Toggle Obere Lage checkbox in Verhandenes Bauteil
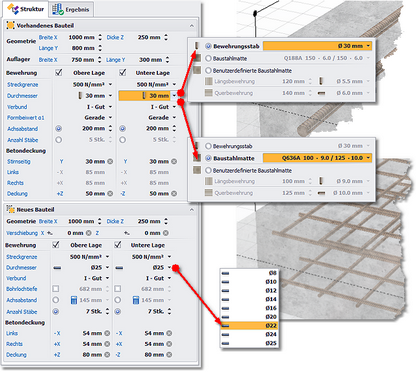The width and height of the screenshot is (416, 372). point(59,72)
